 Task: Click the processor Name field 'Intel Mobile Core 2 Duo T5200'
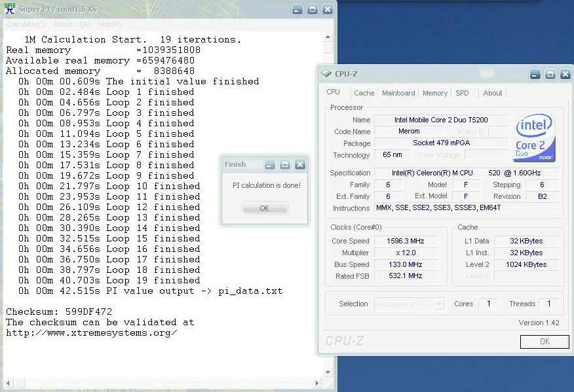coord(441,120)
